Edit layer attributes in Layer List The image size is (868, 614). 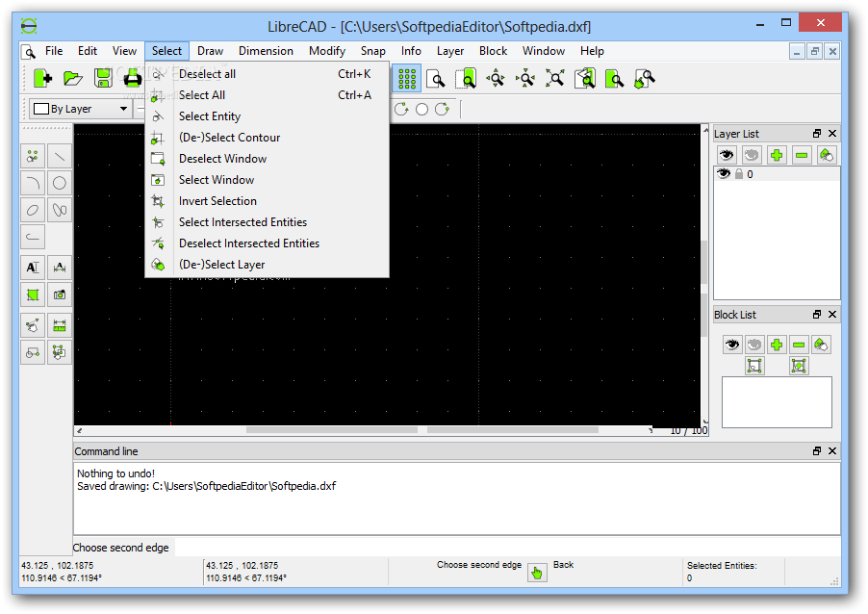[x=826, y=155]
